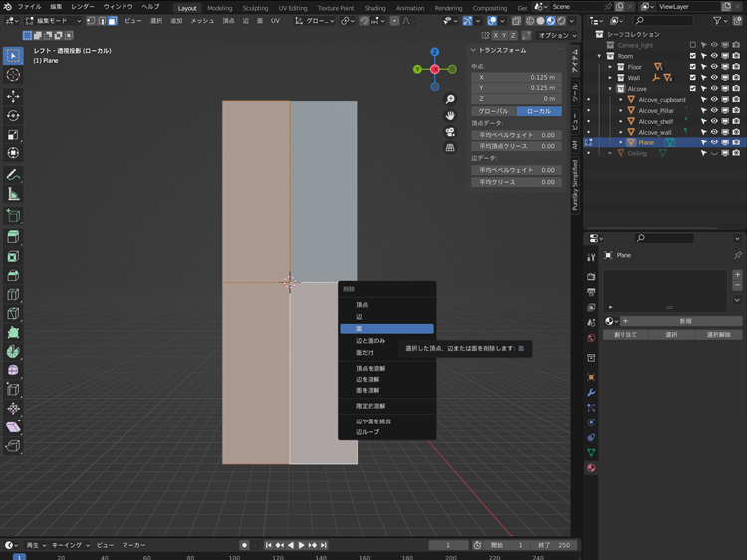Click the camera view viewport icon
This screenshot has width=747, height=560.
(x=450, y=132)
